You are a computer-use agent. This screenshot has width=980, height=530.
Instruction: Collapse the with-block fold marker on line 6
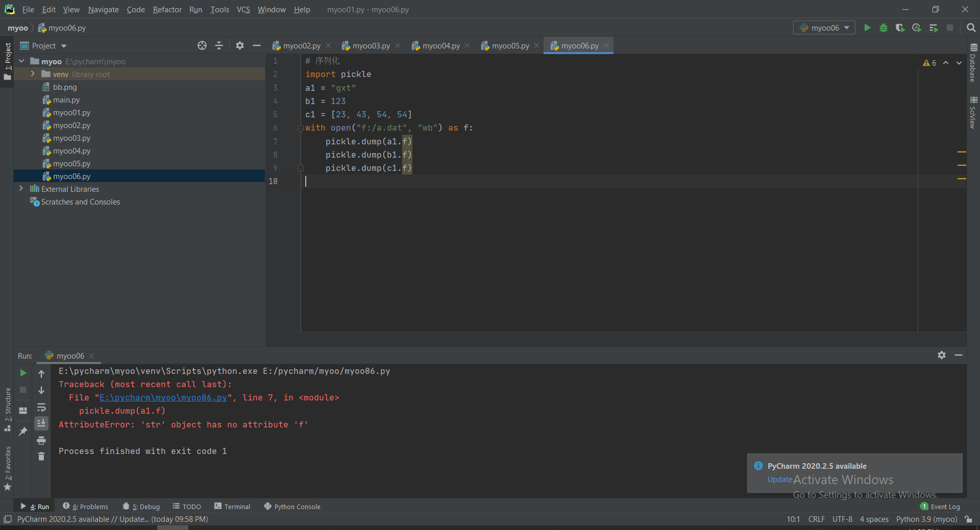(301, 129)
